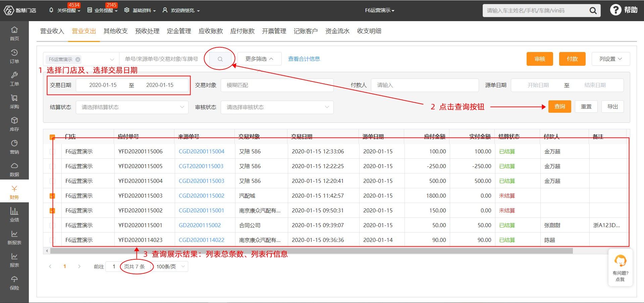Click the 前往 page number input
Screen dimensions: 644x303
click(x=114, y=266)
